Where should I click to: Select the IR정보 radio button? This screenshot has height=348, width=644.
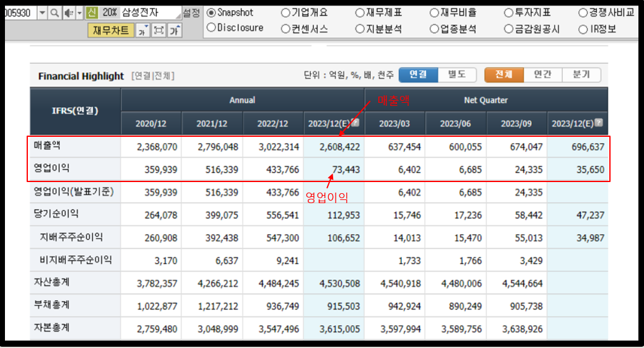point(583,30)
